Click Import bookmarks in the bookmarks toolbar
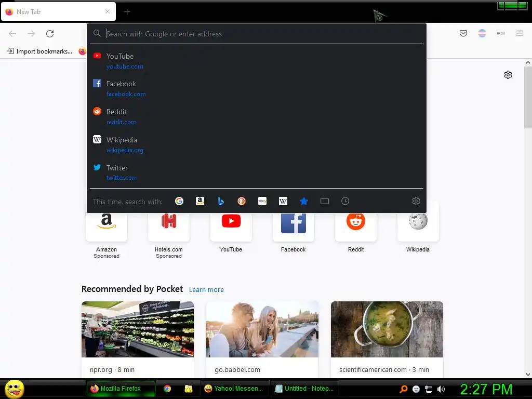 point(39,51)
